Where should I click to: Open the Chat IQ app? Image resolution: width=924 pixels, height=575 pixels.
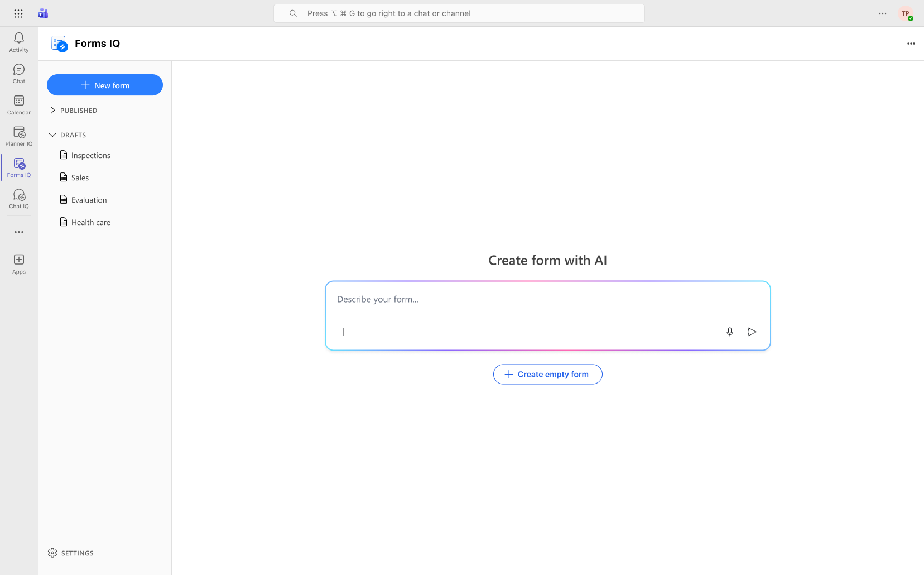(19, 199)
